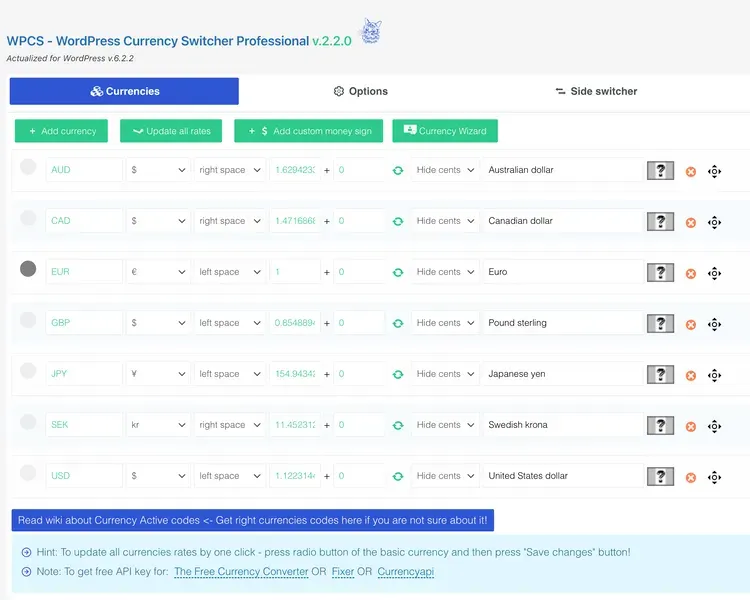This screenshot has width=750, height=600.
Task: Open the Side switcher tab
Action: pos(595,91)
